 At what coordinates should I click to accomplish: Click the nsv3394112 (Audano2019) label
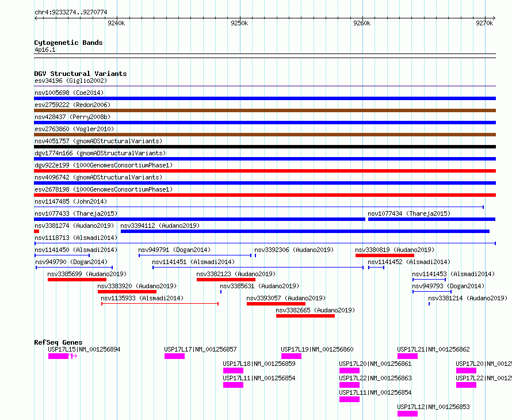(x=160, y=226)
